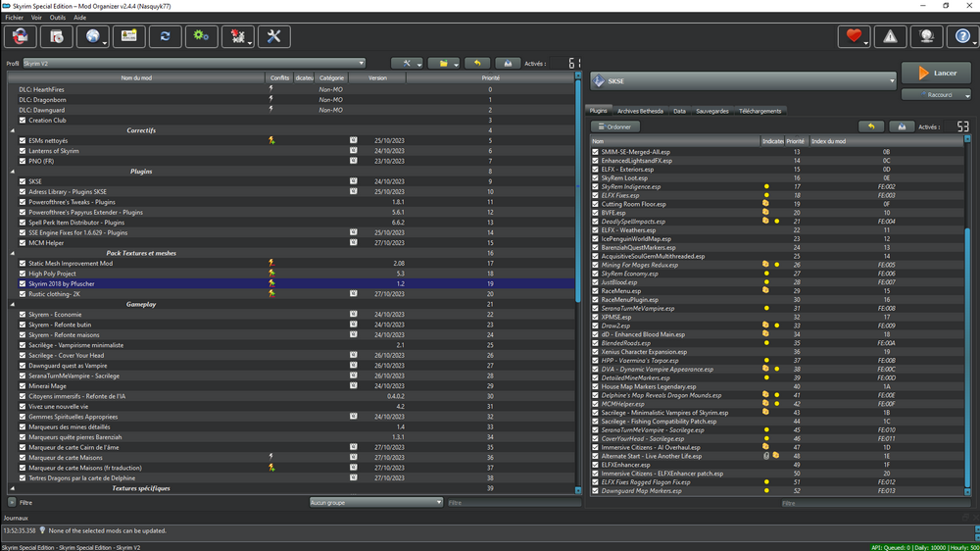This screenshot has width=980, height=551.
Task: Disable XPMSE.esp plugin checkbox
Action: 596,317
